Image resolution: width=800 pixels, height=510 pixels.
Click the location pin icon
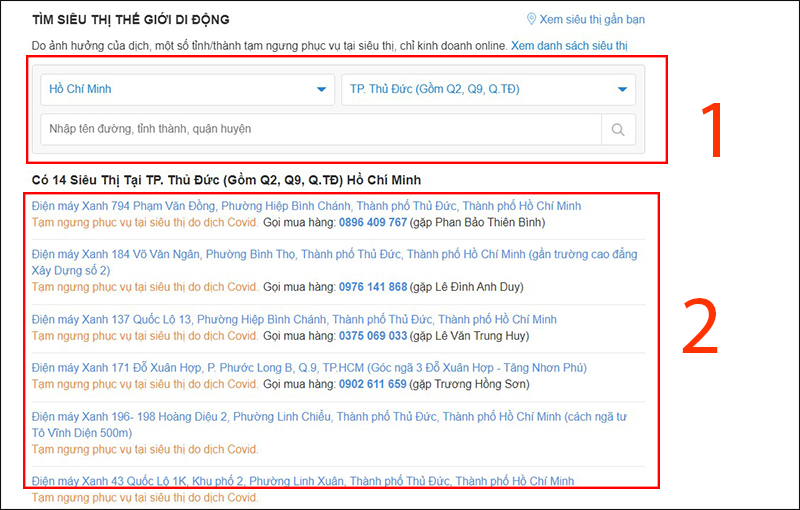tap(532, 19)
